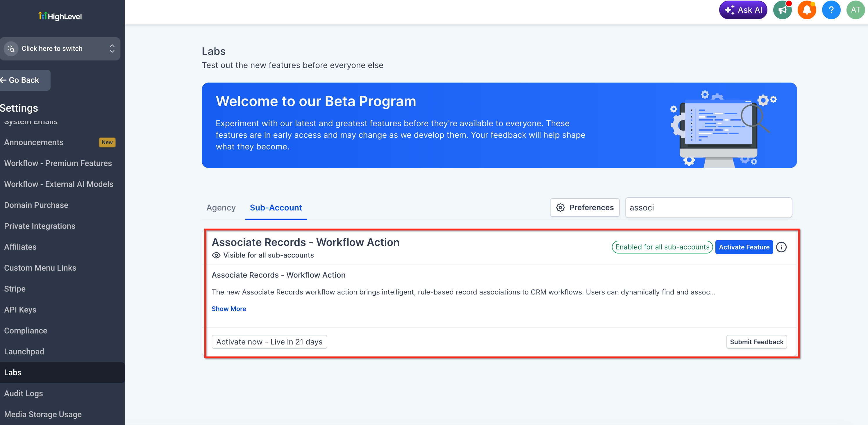Click the info icon beside Activate Feature
The height and width of the screenshot is (425, 868).
(781, 247)
